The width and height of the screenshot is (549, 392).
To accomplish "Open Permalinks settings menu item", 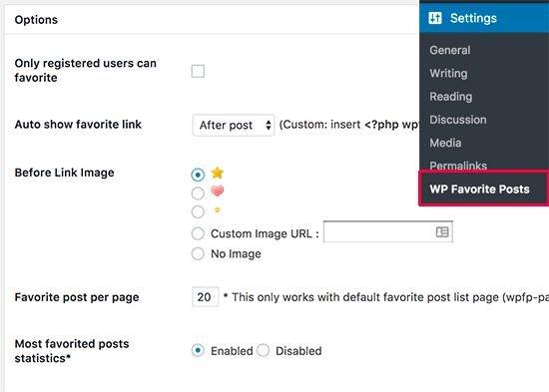I will (458, 166).
